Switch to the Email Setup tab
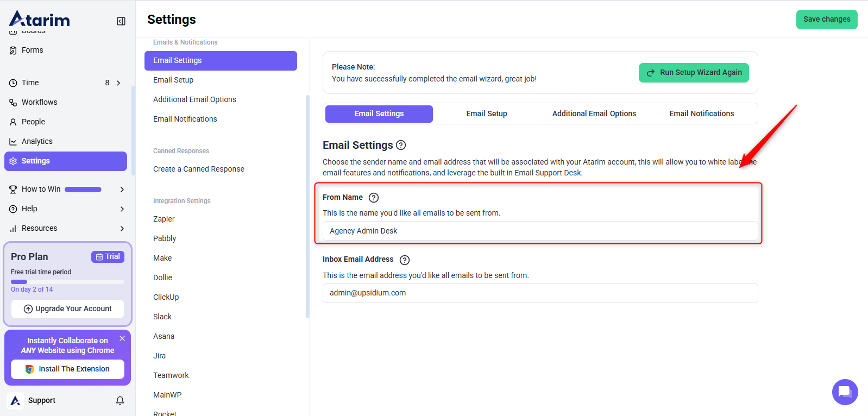 tap(486, 114)
